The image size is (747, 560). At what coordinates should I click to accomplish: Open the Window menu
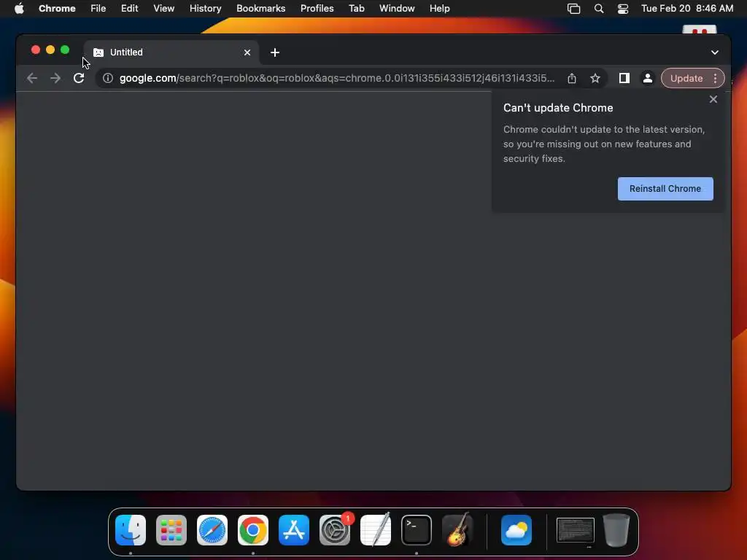click(x=397, y=9)
